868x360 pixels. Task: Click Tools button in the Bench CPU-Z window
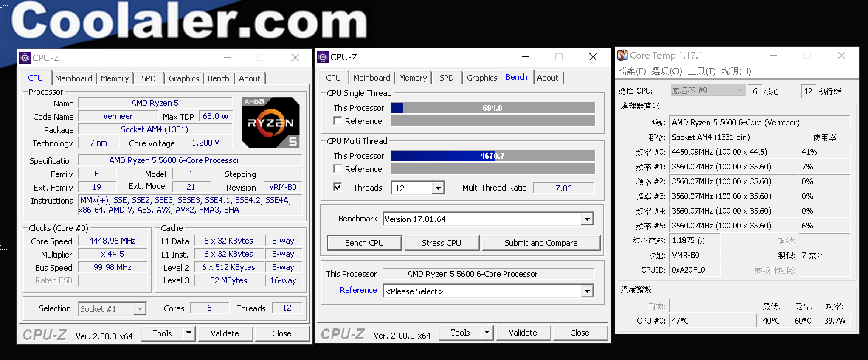tap(460, 332)
